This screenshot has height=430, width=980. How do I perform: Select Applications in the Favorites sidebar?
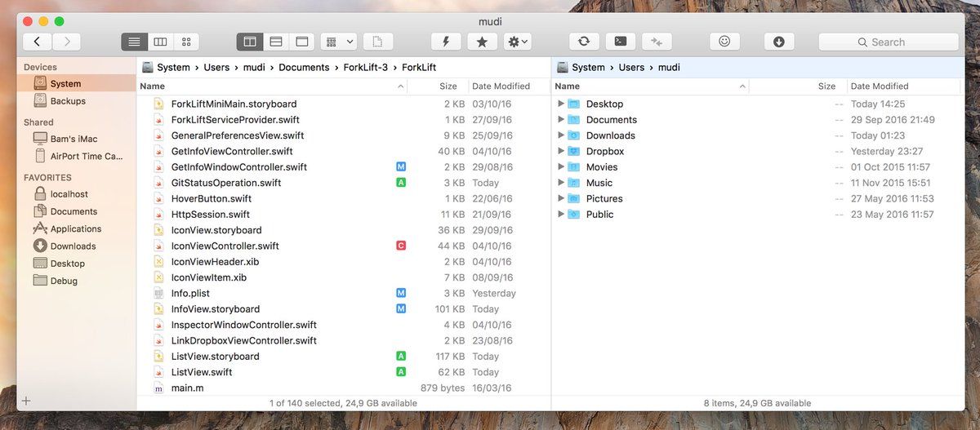[x=75, y=229]
